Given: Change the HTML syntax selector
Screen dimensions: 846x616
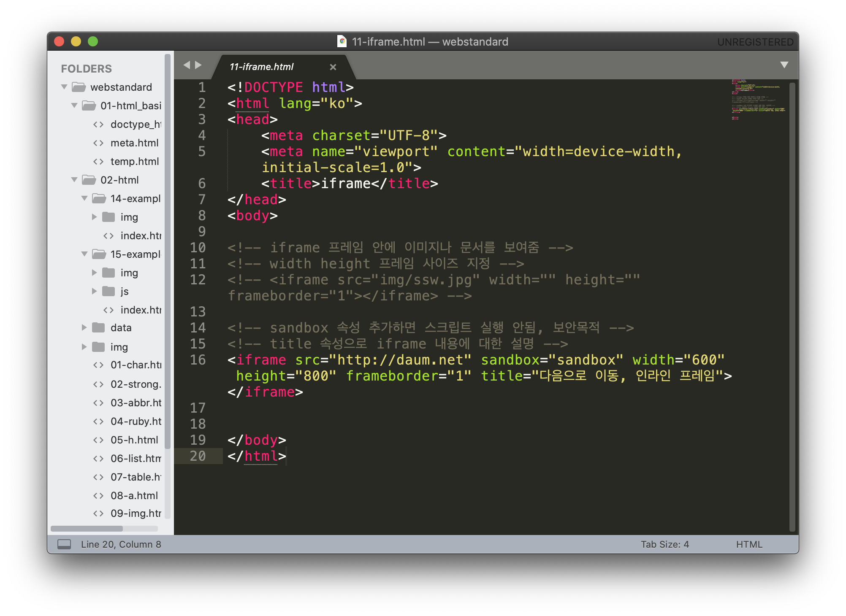Looking at the screenshot, I should point(749,544).
